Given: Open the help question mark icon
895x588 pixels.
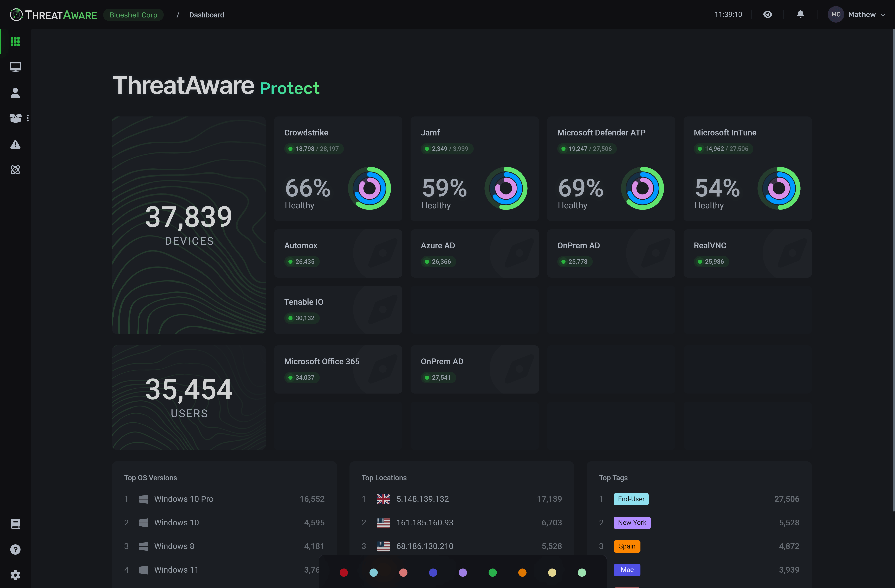Looking at the screenshot, I should 15,549.
